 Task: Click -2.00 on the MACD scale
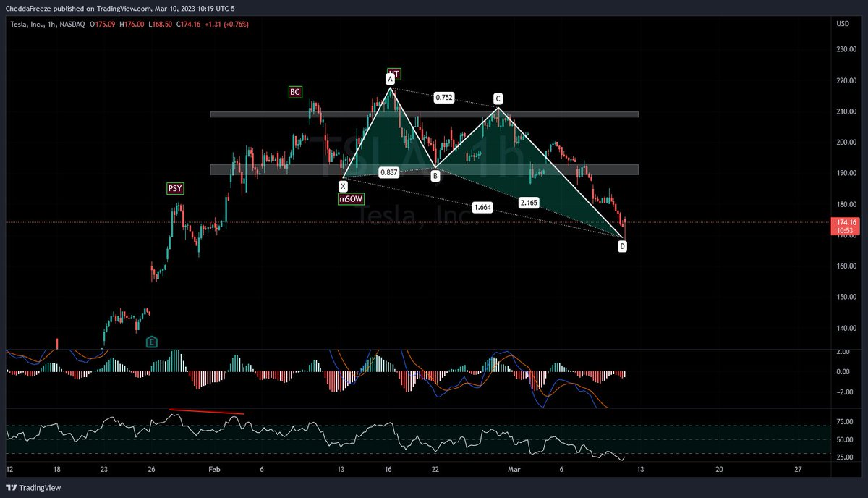846,392
